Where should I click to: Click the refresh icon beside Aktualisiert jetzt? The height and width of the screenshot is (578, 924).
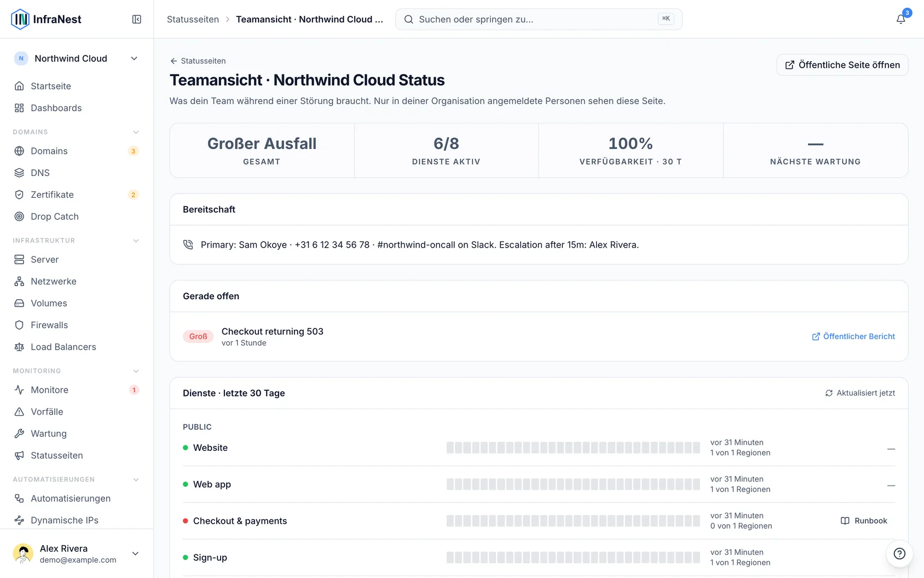[x=829, y=393]
